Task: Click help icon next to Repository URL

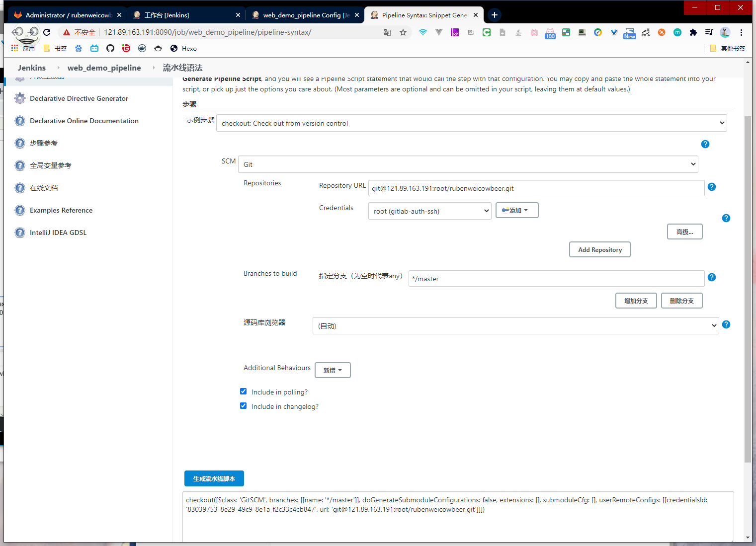Action: click(711, 187)
